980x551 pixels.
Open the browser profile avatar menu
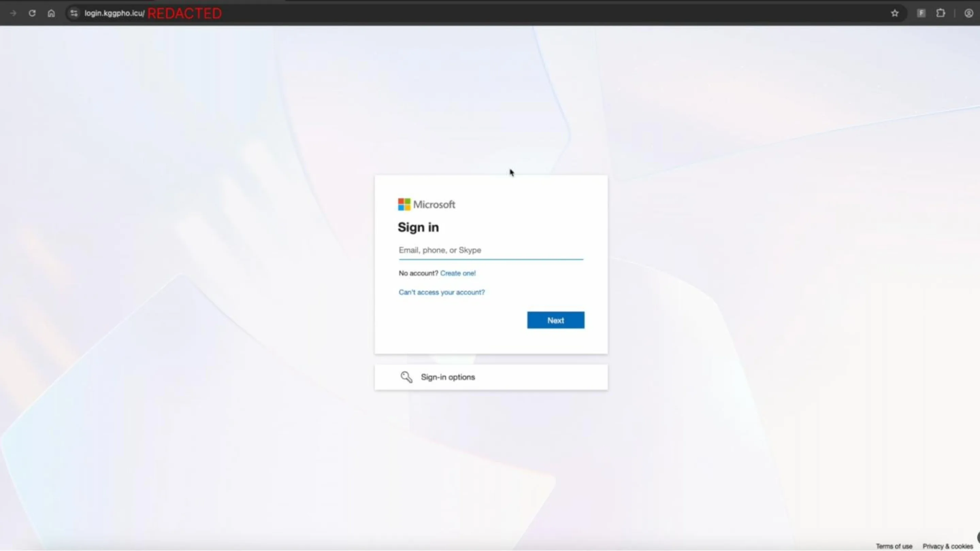coord(968,13)
